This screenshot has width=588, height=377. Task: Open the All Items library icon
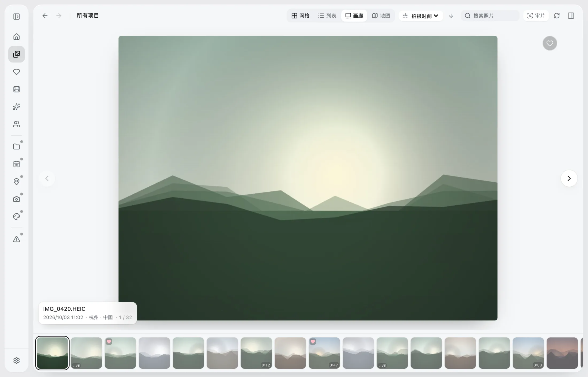pos(16,54)
